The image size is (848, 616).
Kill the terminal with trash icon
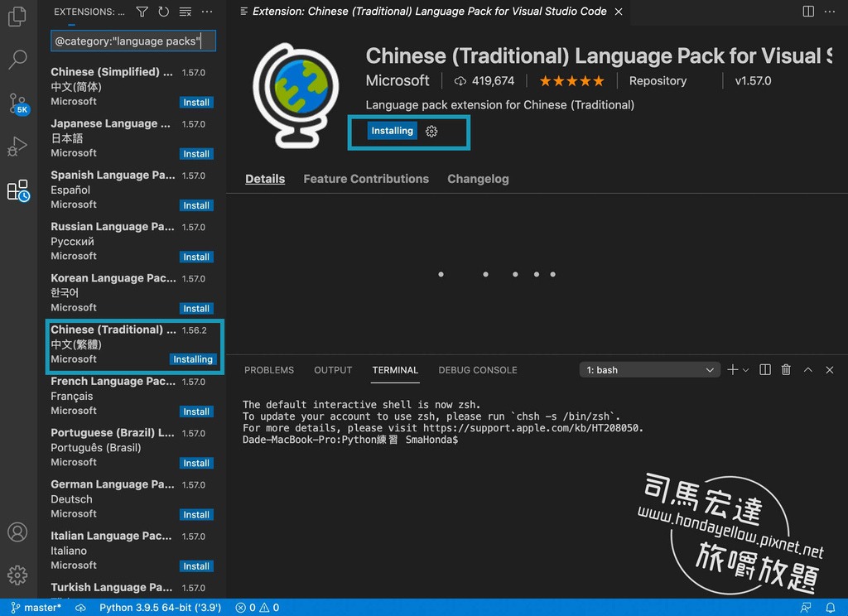pos(786,370)
